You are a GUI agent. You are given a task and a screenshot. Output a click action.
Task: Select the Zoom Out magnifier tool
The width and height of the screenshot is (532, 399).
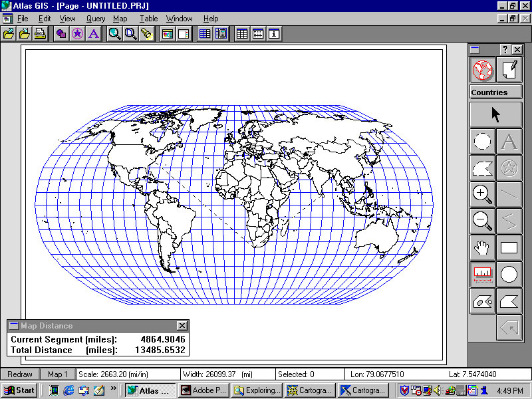point(482,220)
